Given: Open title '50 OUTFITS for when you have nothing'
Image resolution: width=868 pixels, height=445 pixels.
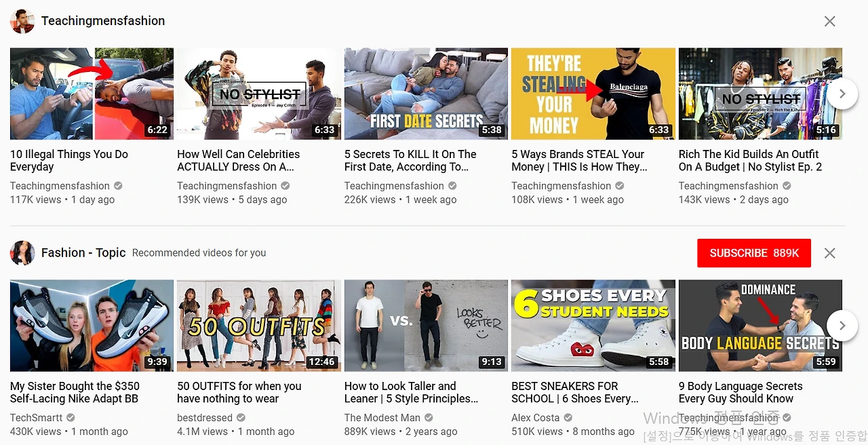Looking at the screenshot, I should 239,393.
